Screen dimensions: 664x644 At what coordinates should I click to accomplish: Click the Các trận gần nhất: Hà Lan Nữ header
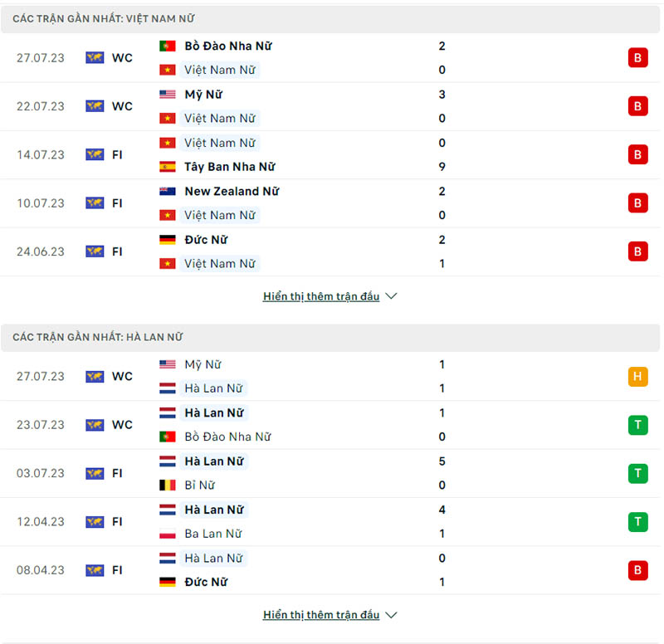click(x=97, y=337)
